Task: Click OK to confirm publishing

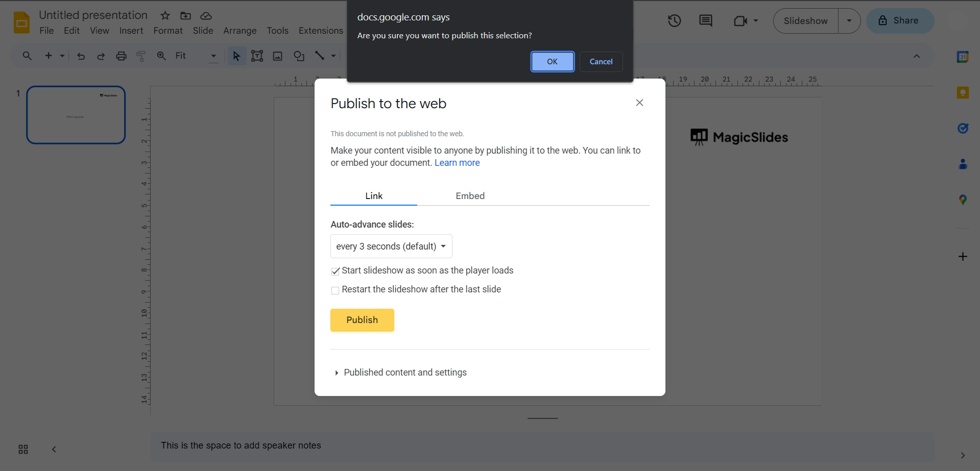Action: (x=552, y=62)
